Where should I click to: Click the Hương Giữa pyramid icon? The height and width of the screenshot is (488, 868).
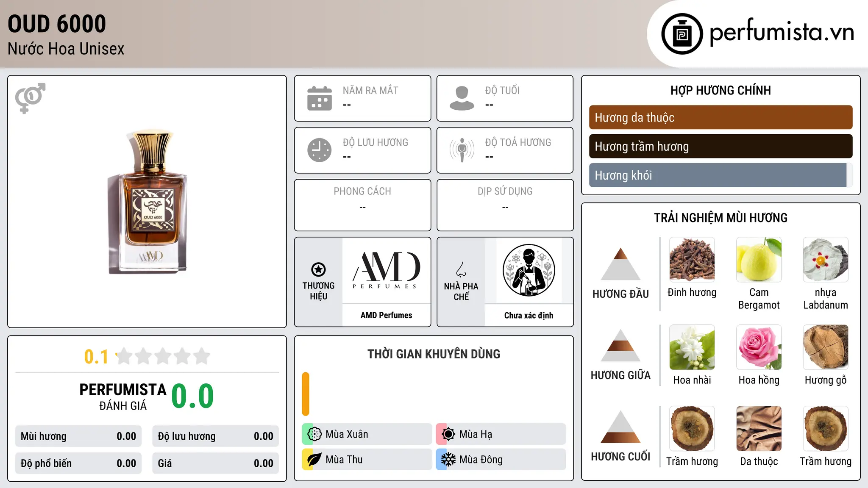620,345
